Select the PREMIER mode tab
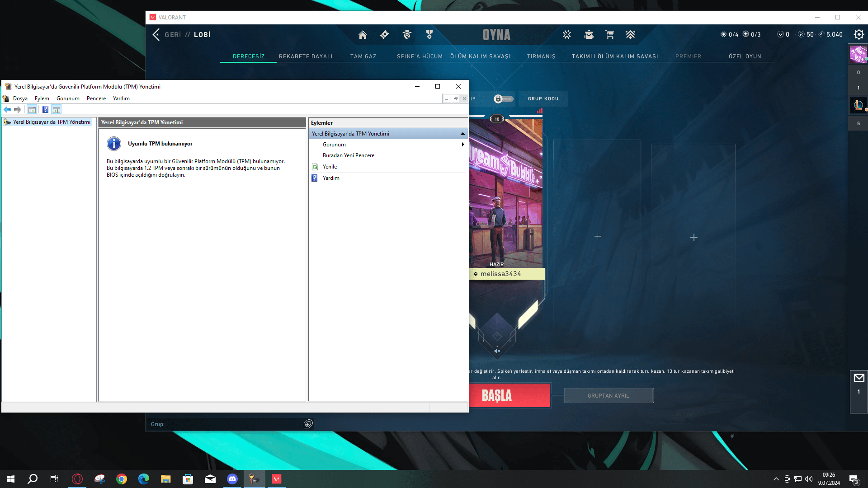The width and height of the screenshot is (868, 488). click(x=688, y=56)
